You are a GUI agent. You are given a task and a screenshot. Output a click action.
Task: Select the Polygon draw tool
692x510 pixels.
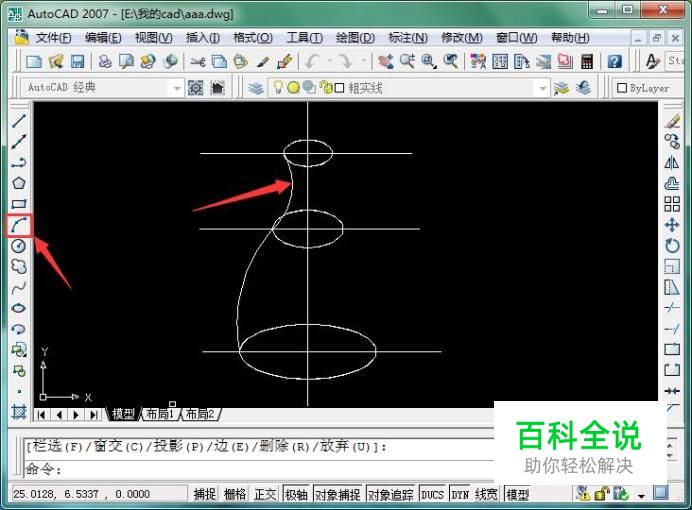(19, 183)
